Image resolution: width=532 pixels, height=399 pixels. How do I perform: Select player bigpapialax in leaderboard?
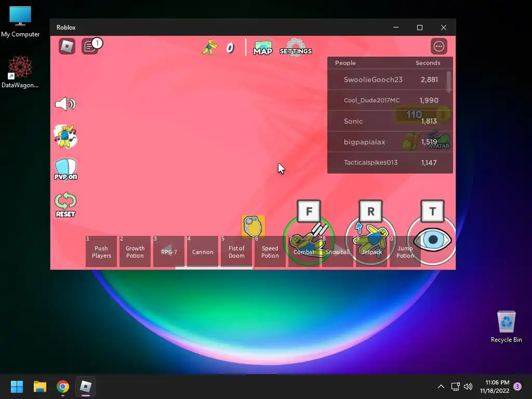coord(390,142)
